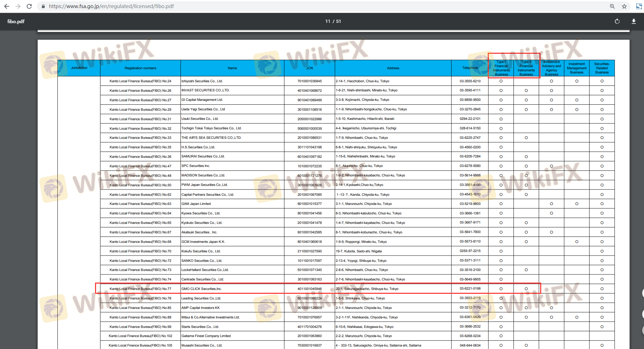This screenshot has height=349, width=644.
Task: Click the Securities-Related Business column header
Action: (602, 68)
